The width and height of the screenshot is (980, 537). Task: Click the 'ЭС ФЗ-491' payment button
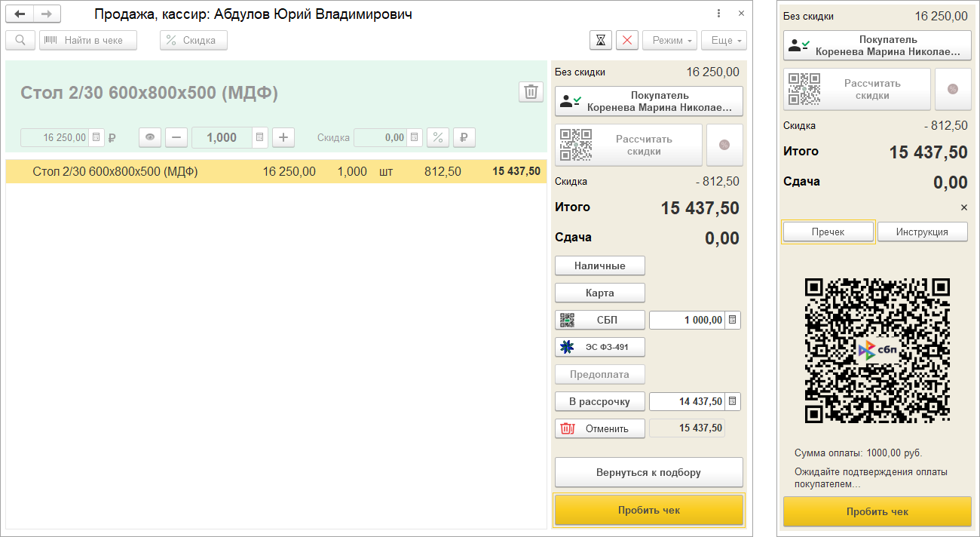(600, 347)
